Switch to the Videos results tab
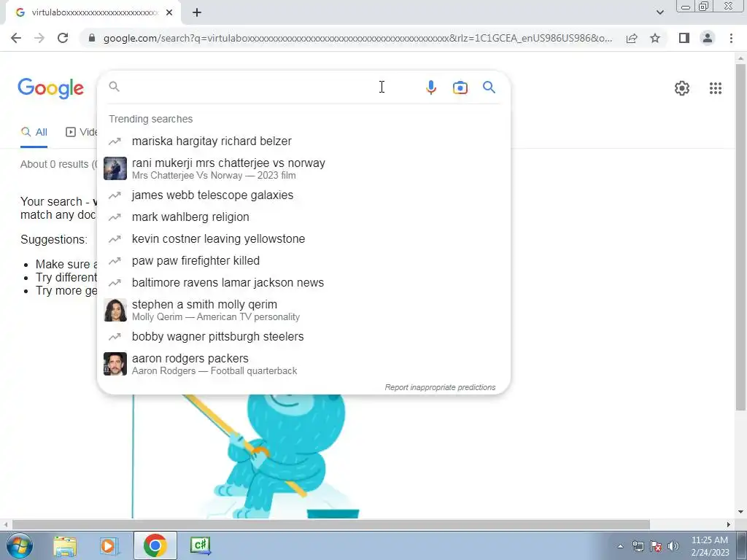This screenshot has width=747, height=560. 81,133
